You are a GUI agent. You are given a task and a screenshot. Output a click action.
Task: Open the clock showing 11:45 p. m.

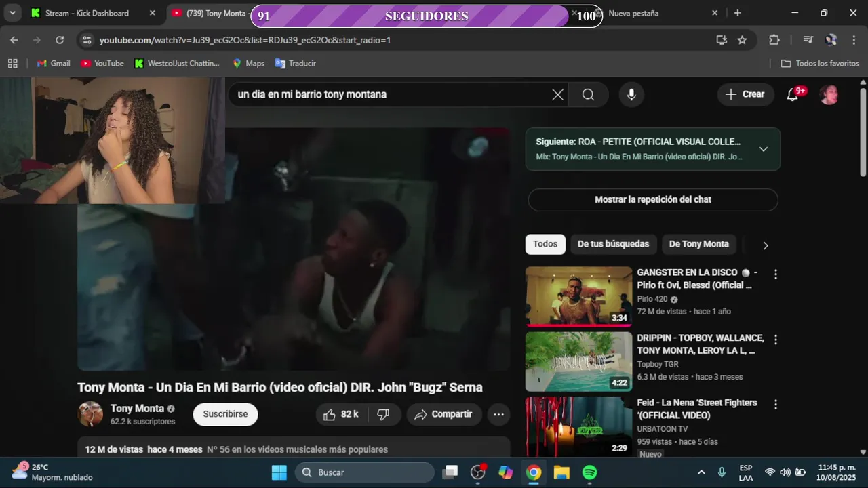point(837,472)
